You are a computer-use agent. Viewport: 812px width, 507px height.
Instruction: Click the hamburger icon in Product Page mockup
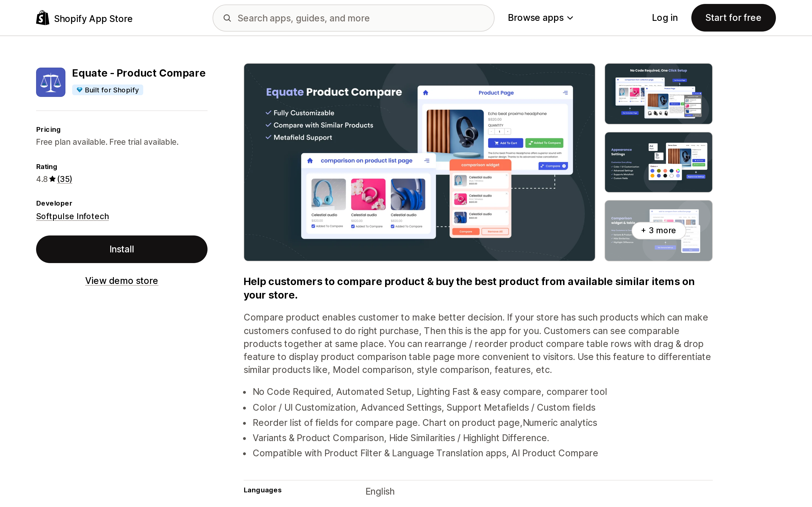pos(565,93)
